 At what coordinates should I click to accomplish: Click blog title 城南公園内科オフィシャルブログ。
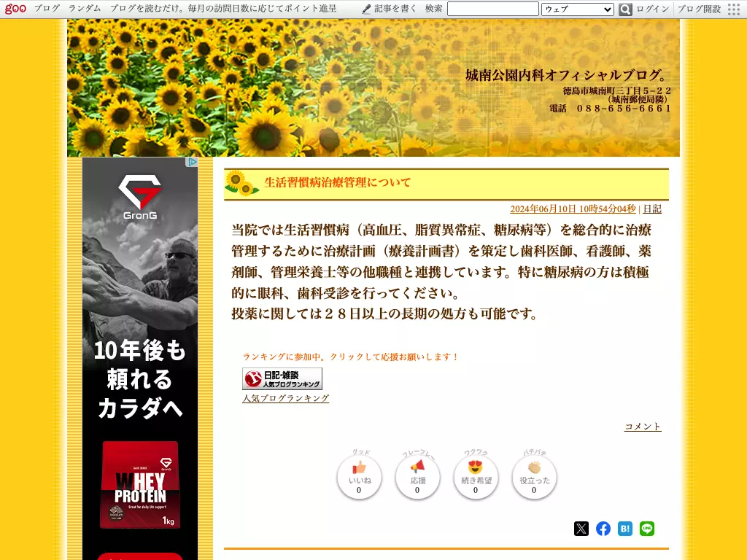coord(568,75)
